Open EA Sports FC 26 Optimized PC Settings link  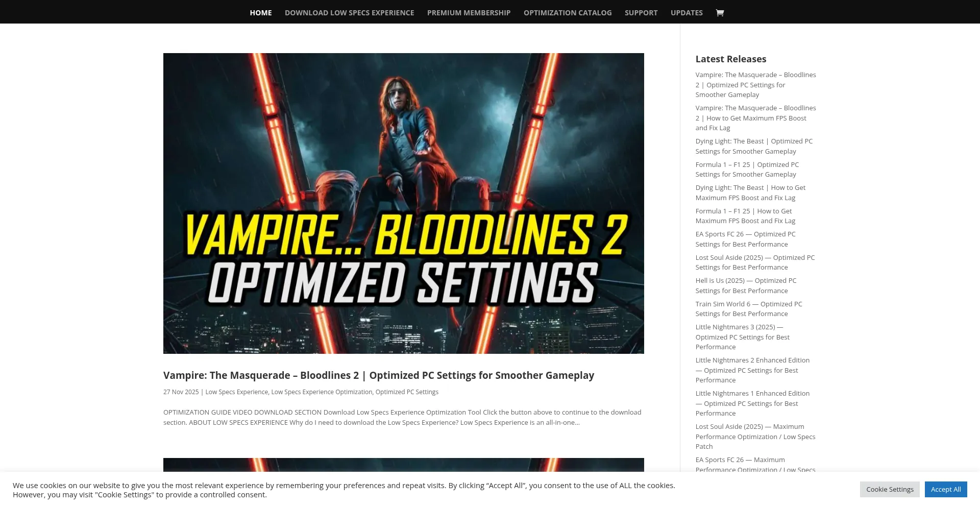(x=745, y=239)
